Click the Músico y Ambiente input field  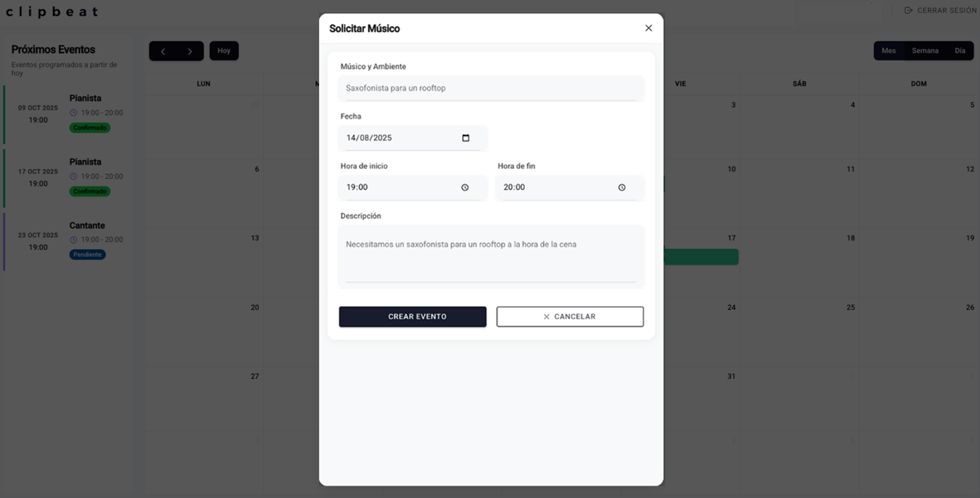[491, 88]
